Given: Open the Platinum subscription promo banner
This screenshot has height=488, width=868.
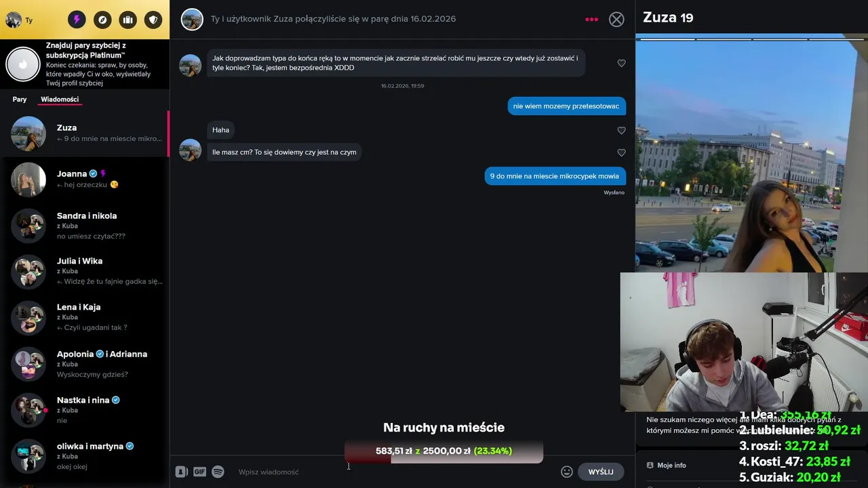Looking at the screenshot, I should coord(85,64).
